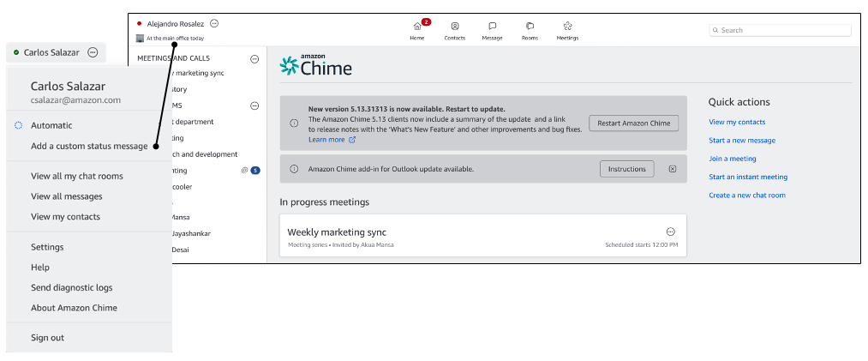
Task: Click In progress meetings heading
Action: (x=325, y=202)
